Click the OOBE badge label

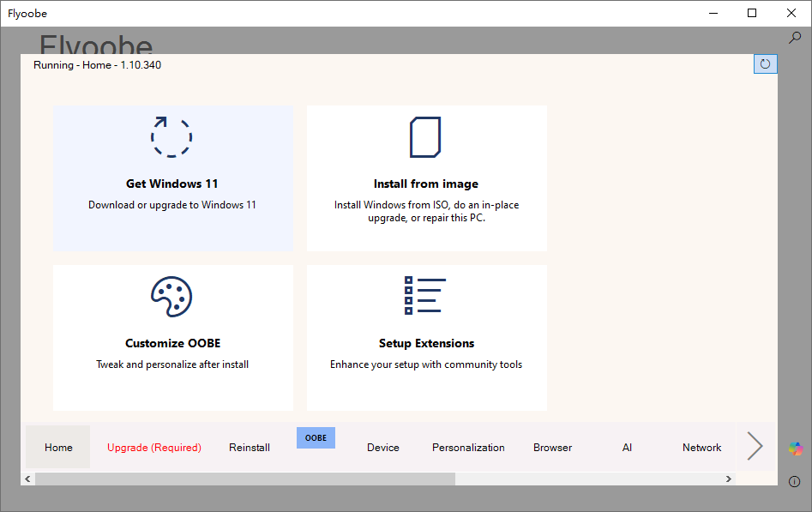(316, 438)
